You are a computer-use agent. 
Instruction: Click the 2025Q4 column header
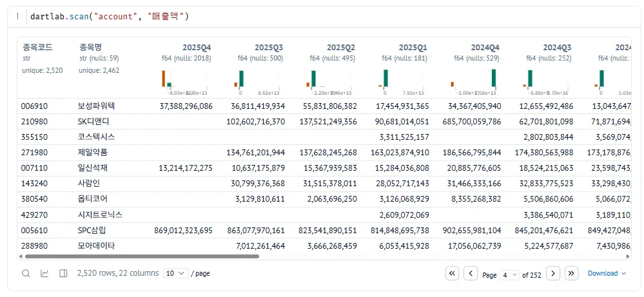pos(197,47)
